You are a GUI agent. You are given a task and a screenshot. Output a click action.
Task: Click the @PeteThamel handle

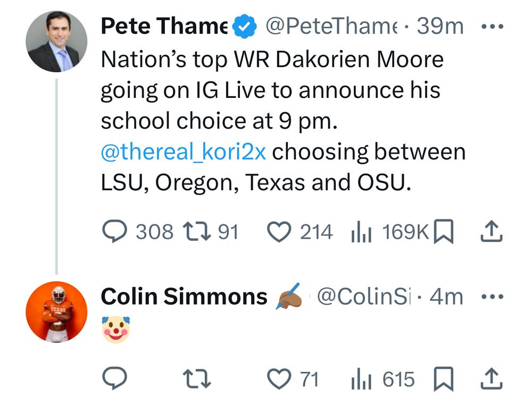click(331, 26)
